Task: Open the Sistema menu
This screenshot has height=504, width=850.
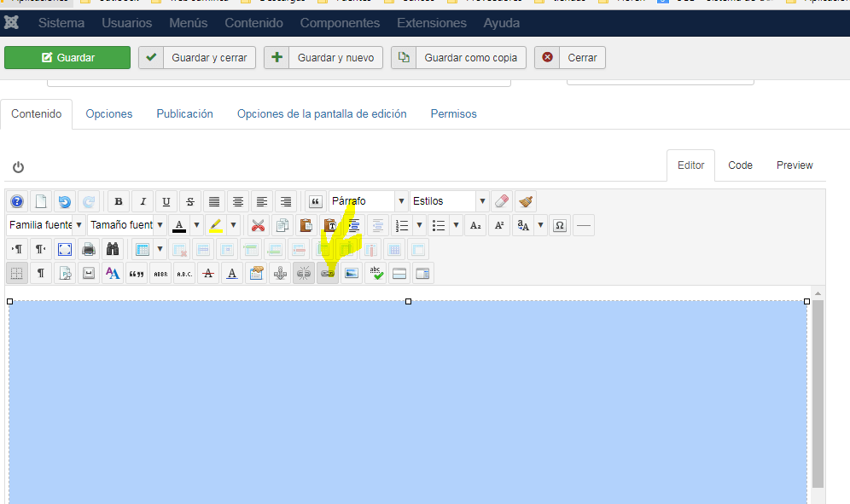Action: (x=61, y=23)
